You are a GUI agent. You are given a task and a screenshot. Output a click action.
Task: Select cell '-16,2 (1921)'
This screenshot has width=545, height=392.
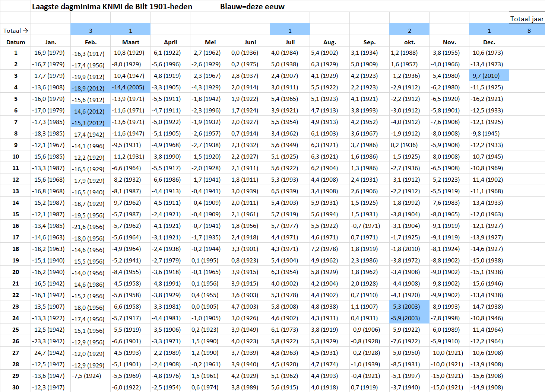[x=489, y=99]
